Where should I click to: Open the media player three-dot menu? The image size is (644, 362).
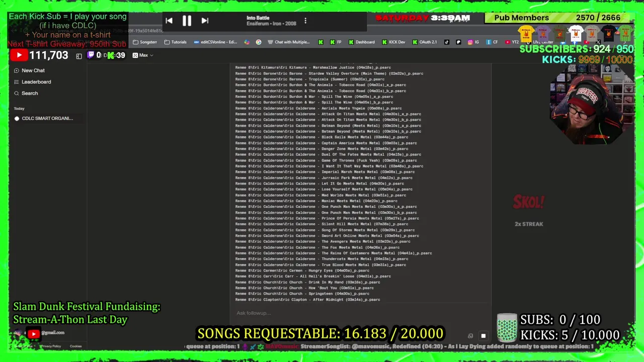[x=305, y=21]
